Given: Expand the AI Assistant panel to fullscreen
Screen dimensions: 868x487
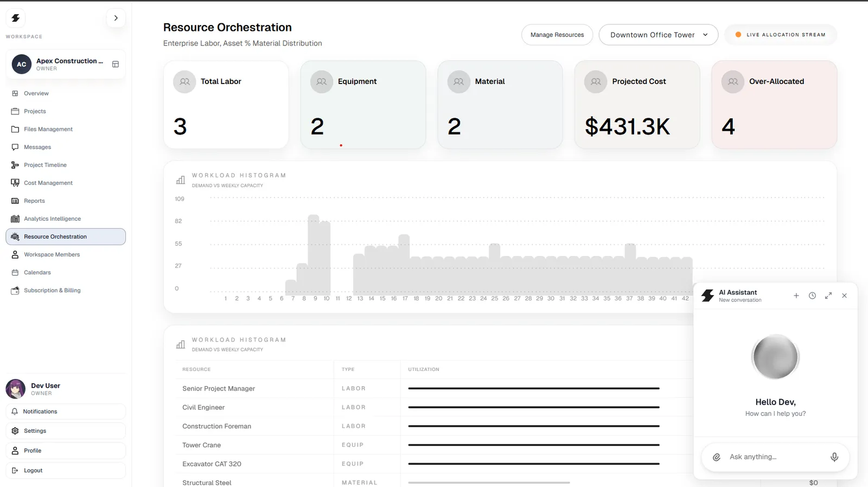Looking at the screenshot, I should (828, 296).
